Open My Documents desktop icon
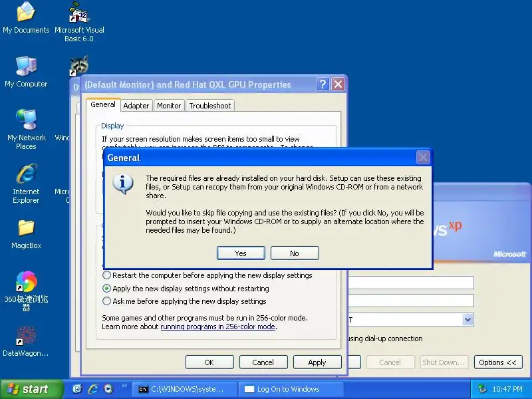The image size is (532, 399). tap(26, 18)
